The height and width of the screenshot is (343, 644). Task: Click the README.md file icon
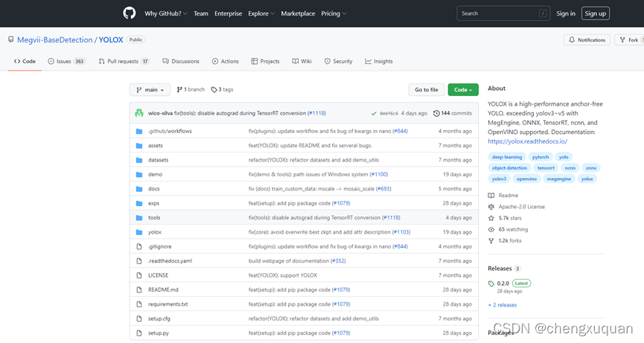click(139, 289)
